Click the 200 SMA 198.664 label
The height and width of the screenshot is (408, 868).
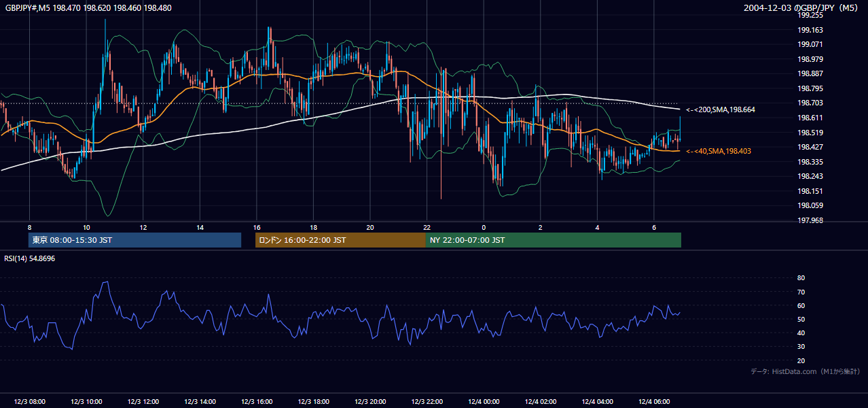coord(721,109)
